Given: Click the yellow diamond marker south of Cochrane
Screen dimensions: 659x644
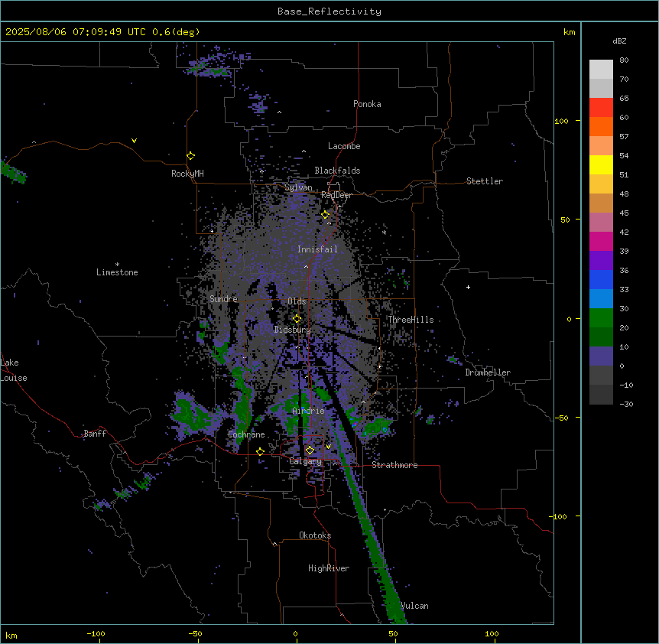Looking at the screenshot, I should click(260, 451).
